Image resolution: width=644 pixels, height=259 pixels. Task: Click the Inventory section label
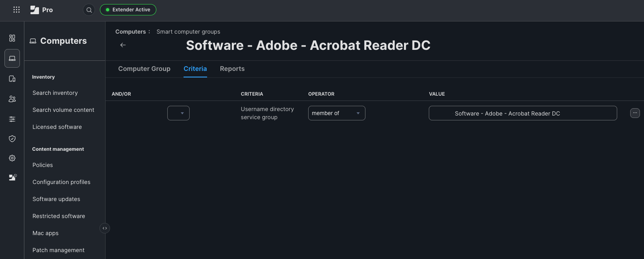(43, 77)
